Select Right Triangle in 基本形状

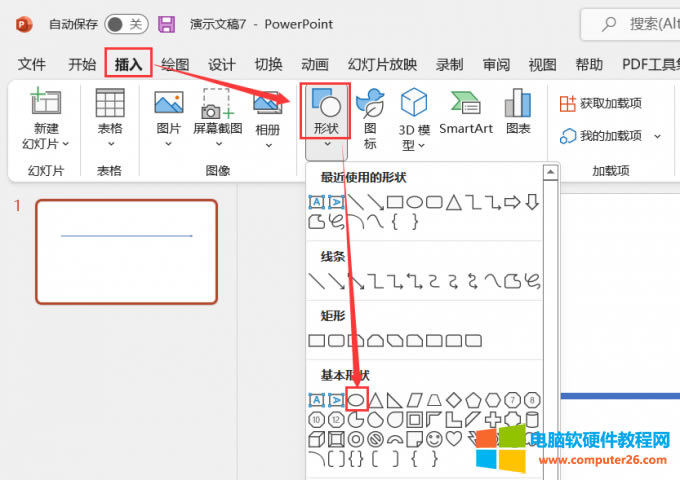(395, 400)
